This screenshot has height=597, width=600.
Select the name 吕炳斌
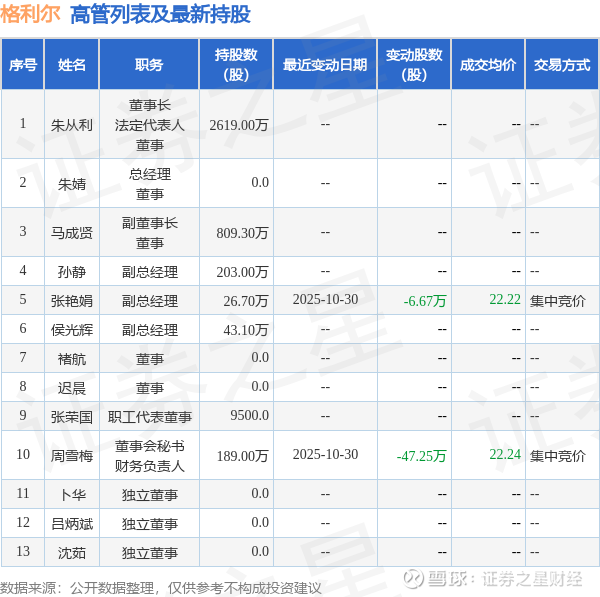click(72, 524)
